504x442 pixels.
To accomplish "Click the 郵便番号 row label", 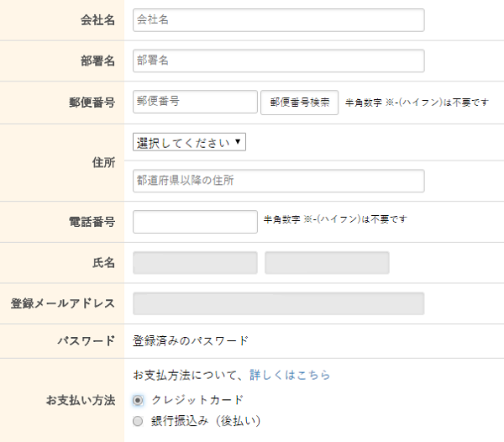I will pyautogui.click(x=92, y=103).
